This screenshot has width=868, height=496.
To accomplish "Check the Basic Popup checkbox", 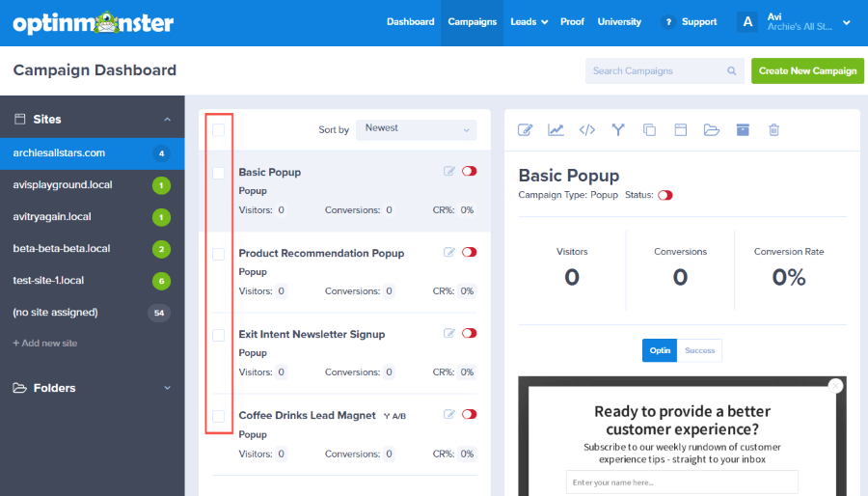I will [219, 174].
